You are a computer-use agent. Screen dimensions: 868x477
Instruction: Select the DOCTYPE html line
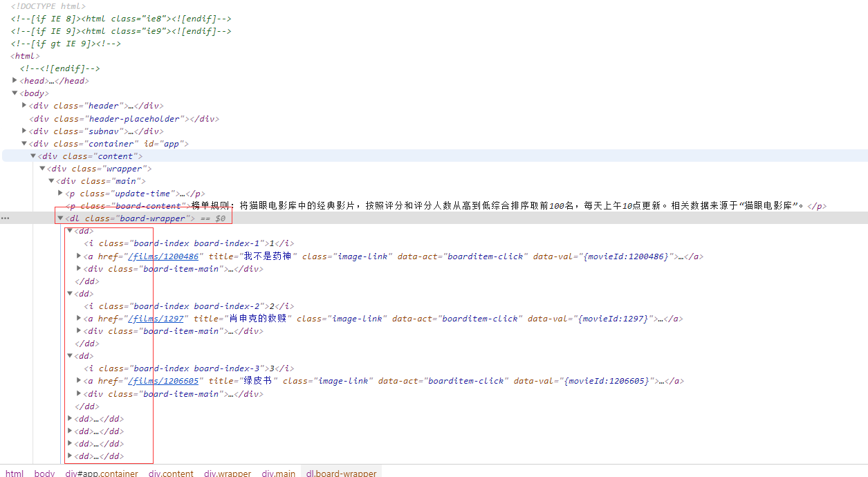[48, 6]
